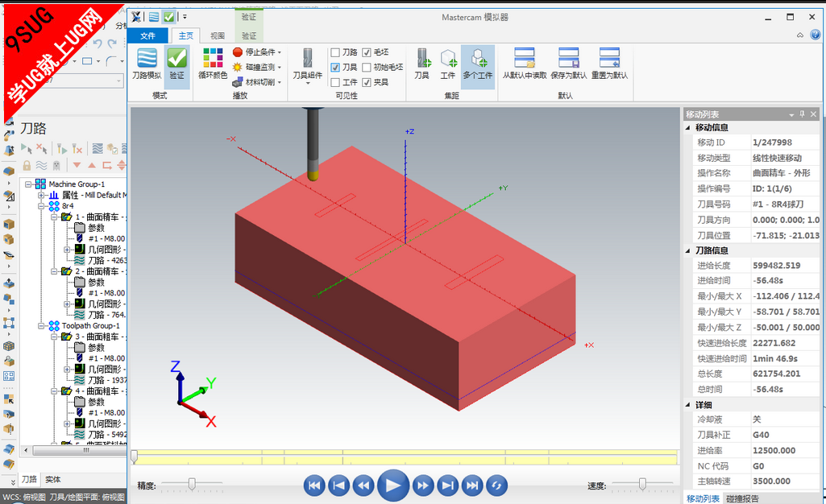Uncheck the 夹具 visibility checkbox
The image size is (826, 504).
point(367,82)
